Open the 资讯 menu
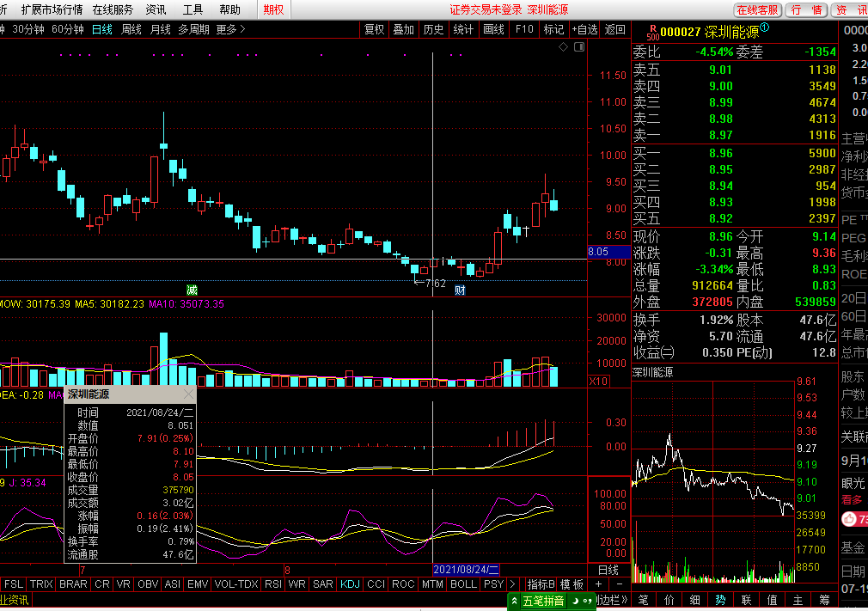Screen dimensions: 868x611 pyautogui.click(x=156, y=9)
